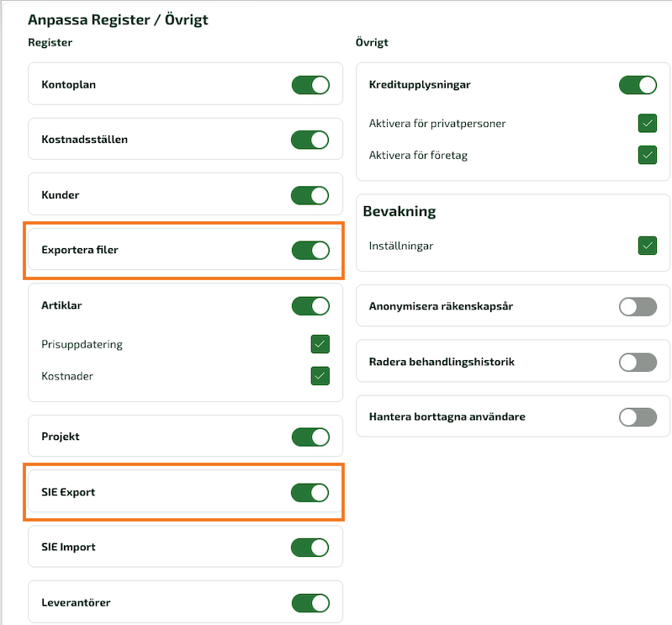This screenshot has width=672, height=625.
Task: Disable the Projekt toggle
Action: tap(310, 437)
